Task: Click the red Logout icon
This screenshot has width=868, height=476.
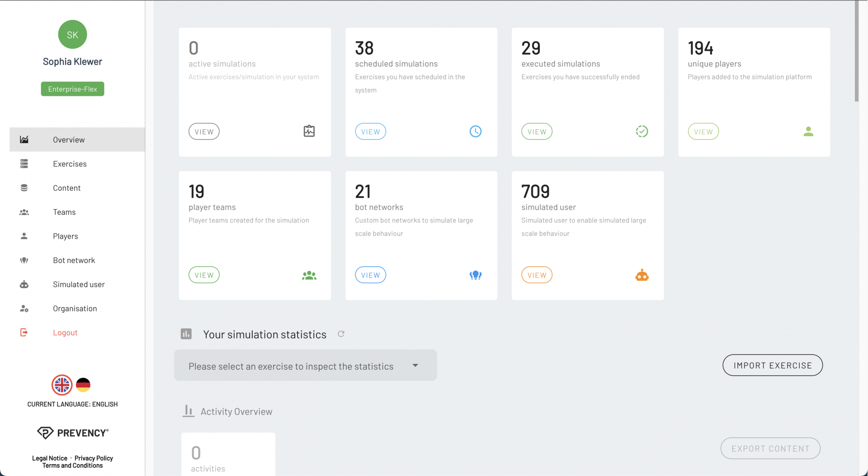Action: 24,332
